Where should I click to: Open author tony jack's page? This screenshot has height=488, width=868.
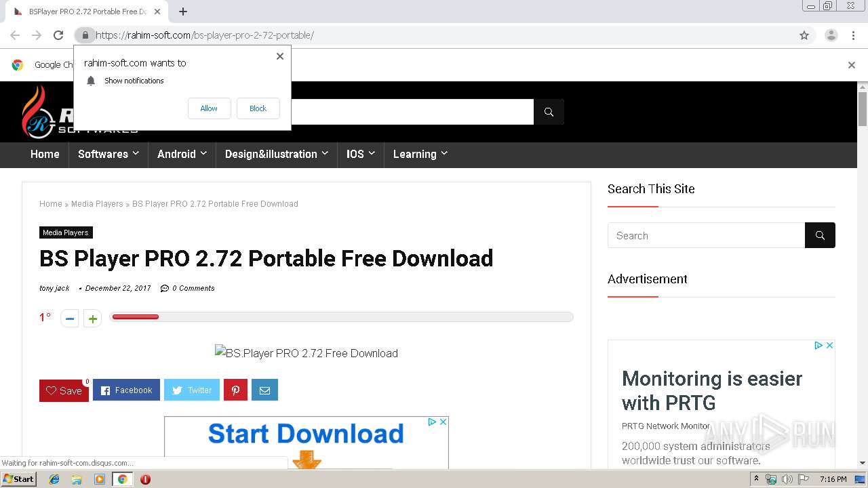point(54,288)
